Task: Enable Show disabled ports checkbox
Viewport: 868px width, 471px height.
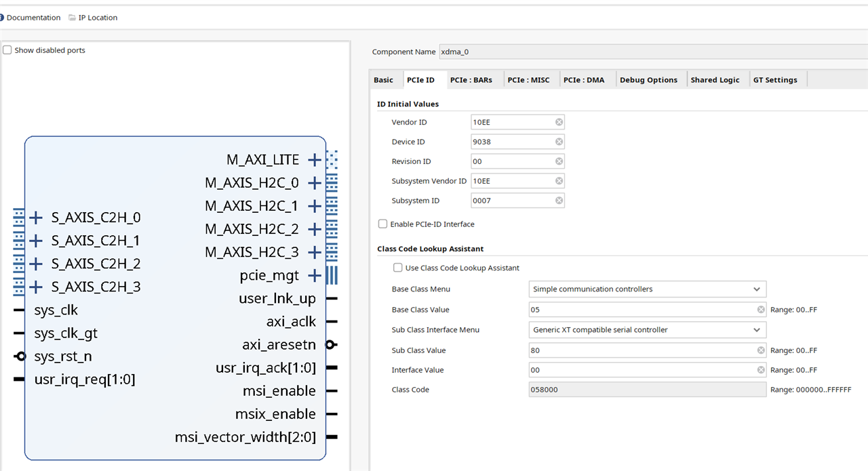Action: 7,50
